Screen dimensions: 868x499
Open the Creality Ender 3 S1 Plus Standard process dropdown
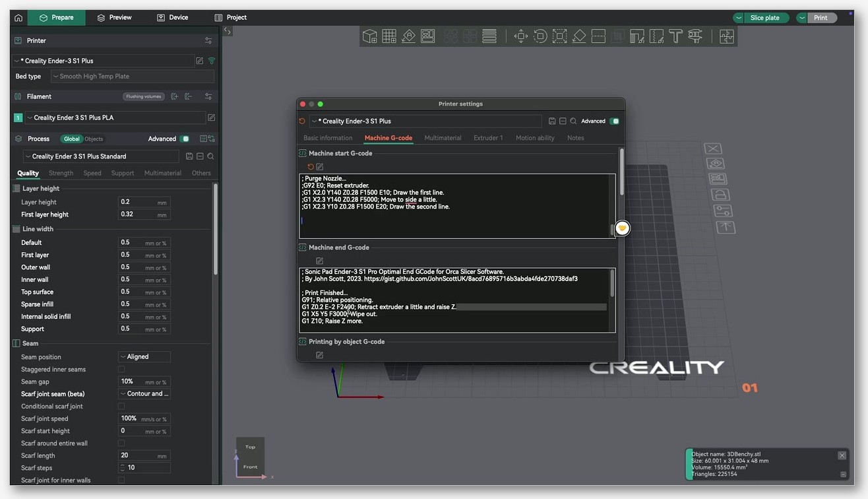[x=101, y=156]
